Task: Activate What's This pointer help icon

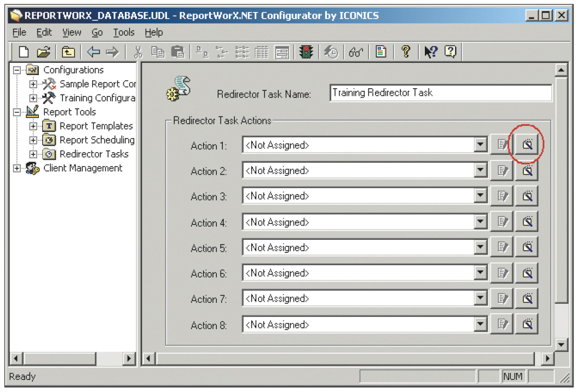Action: 430,52
